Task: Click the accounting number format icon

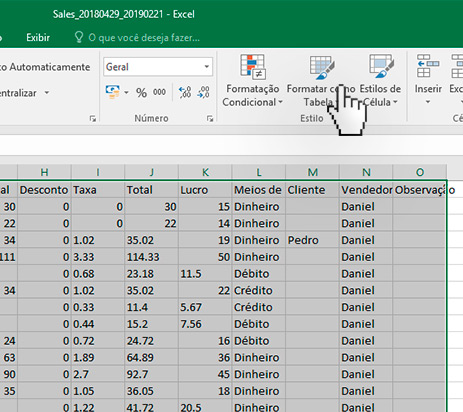Action: [113, 92]
